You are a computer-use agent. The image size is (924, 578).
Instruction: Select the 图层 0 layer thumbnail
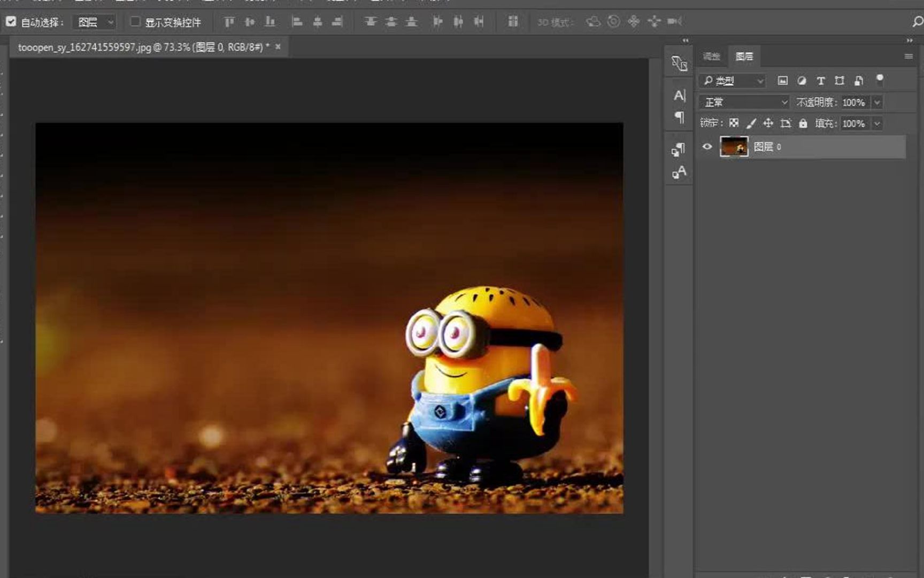[x=734, y=147]
